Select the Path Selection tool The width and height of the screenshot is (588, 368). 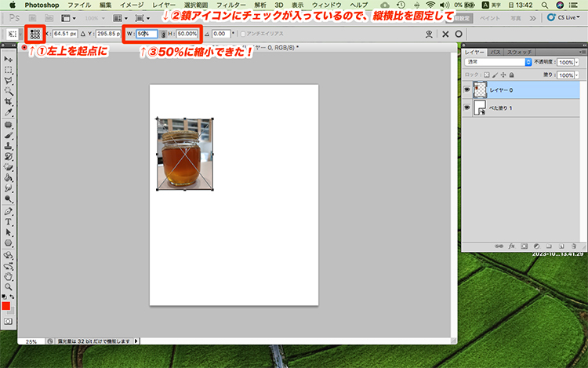[x=9, y=232]
